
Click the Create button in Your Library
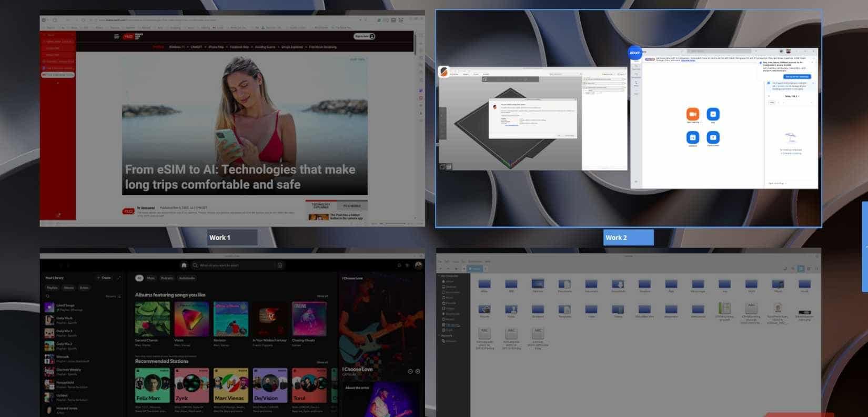pos(104,278)
